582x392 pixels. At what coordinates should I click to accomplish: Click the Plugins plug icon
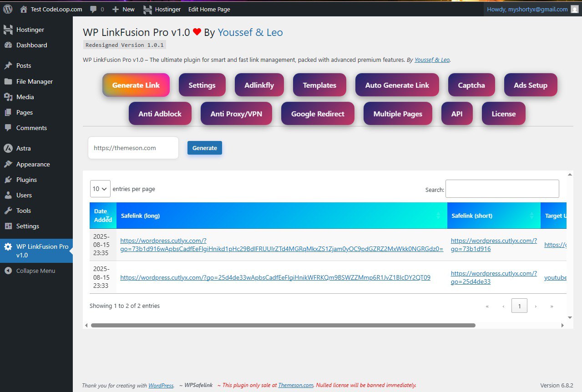pos(8,180)
